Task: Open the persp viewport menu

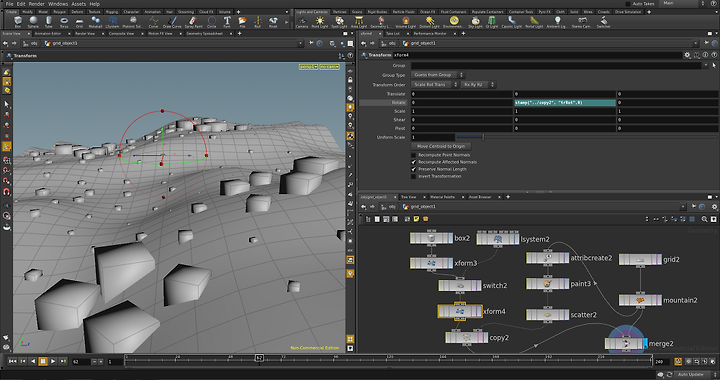Action: click(x=308, y=67)
